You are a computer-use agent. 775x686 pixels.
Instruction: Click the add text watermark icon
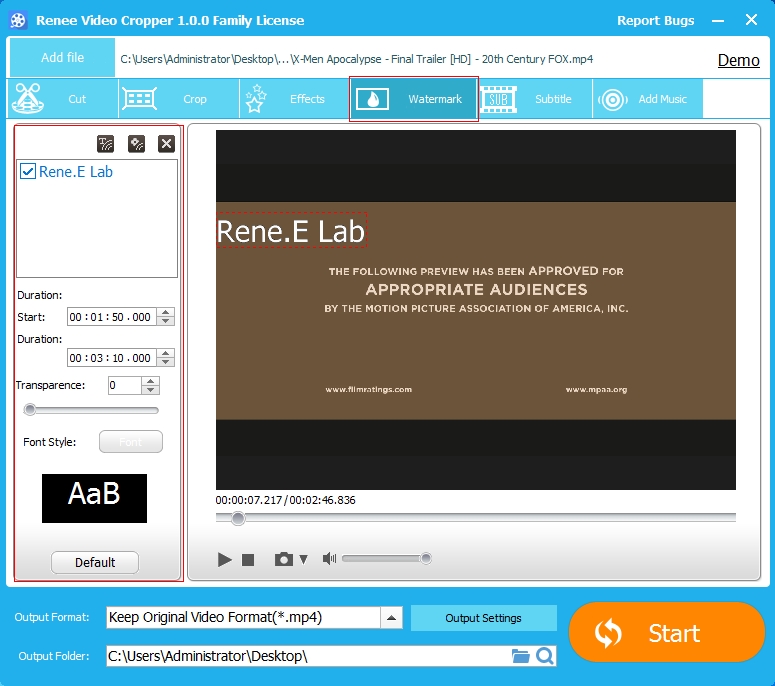click(105, 144)
